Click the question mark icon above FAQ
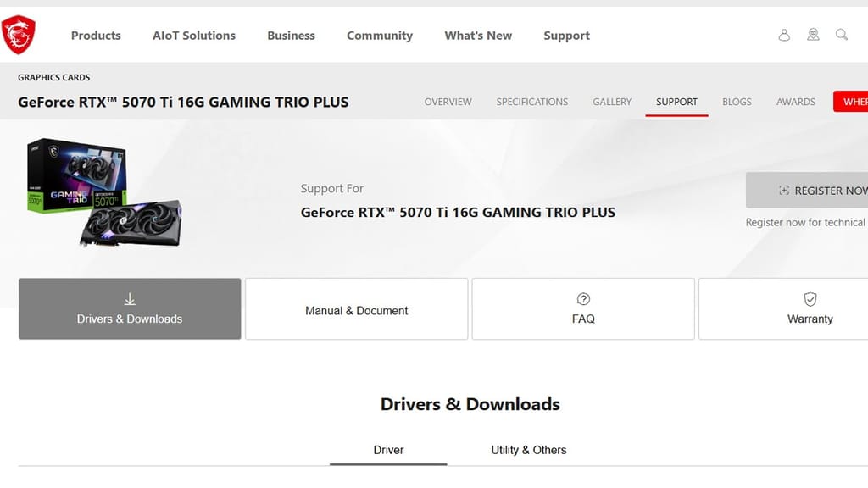The height and width of the screenshot is (488, 868). pyautogui.click(x=583, y=299)
